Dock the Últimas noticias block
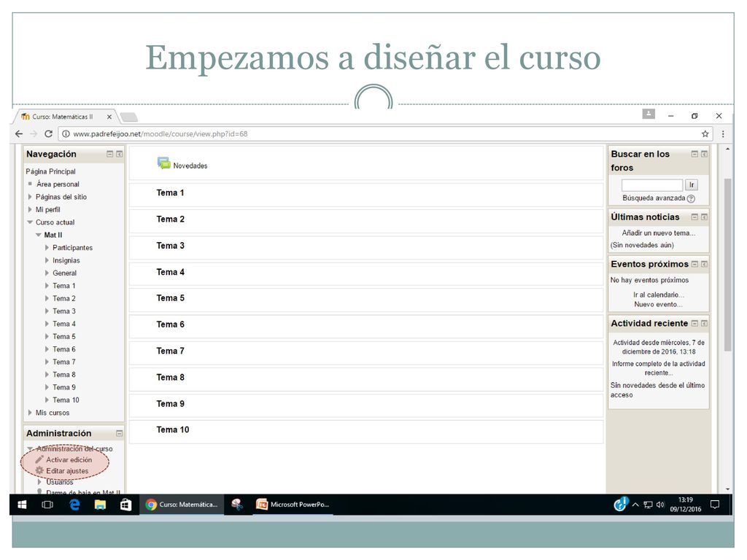The height and width of the screenshot is (560, 747). pos(704,217)
